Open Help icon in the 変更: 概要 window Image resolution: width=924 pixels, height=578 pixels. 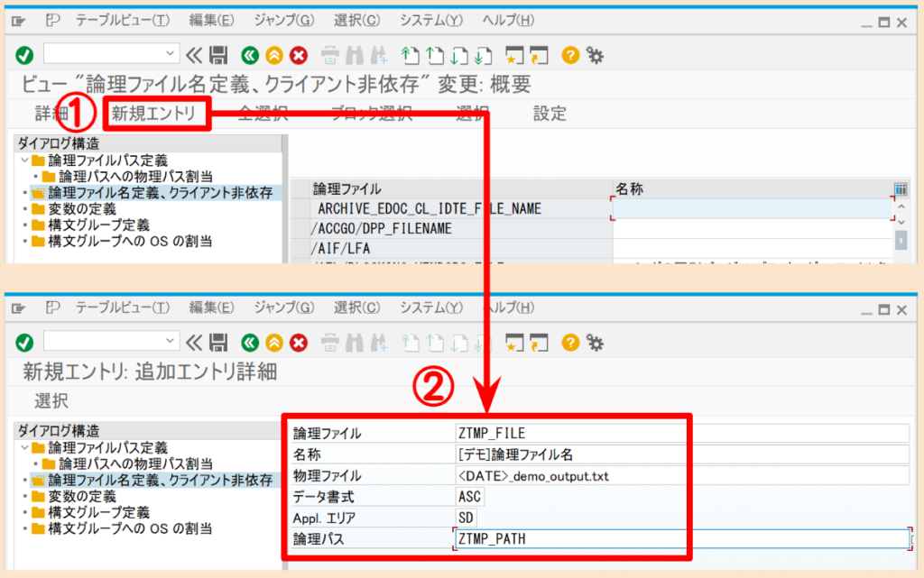click(569, 55)
